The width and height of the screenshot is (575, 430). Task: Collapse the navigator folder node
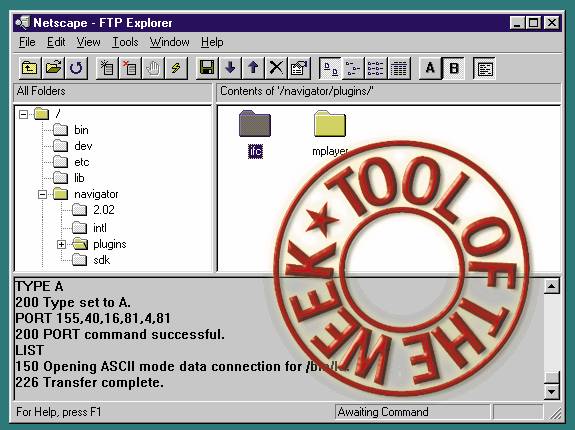click(x=43, y=194)
